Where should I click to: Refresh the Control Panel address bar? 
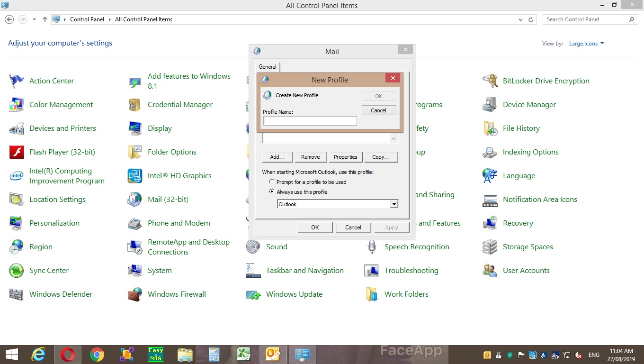531,19
